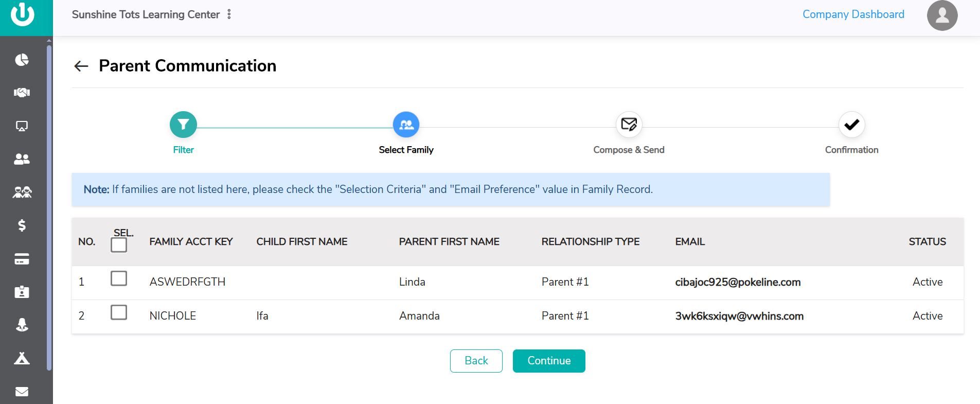Click the Family Acct Key column header
Image resolution: width=980 pixels, height=404 pixels.
point(191,242)
